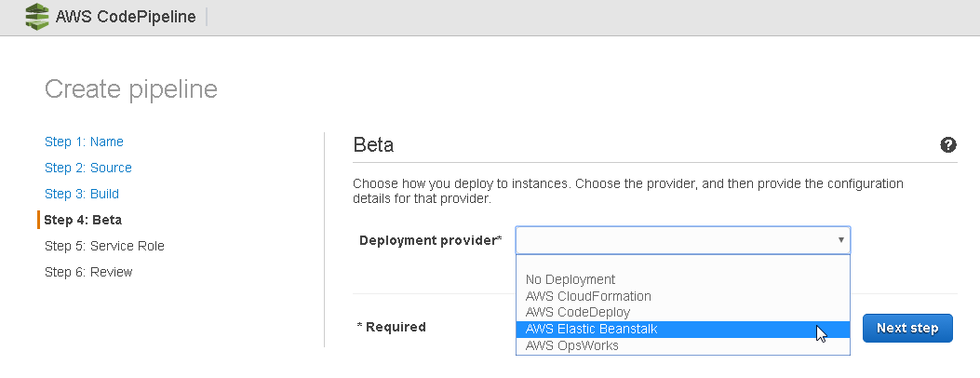980x378 pixels.
Task: Click the Deployment provider dropdown arrow
Action: point(841,240)
